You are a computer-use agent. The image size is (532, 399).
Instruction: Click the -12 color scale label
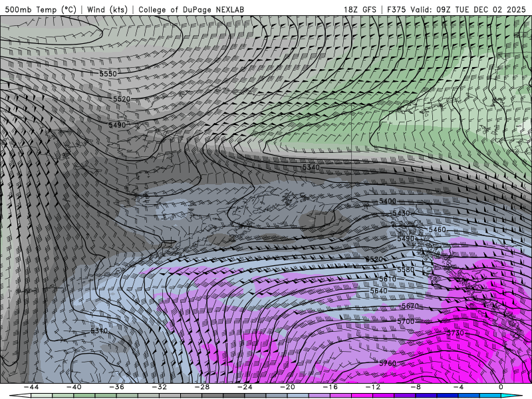pyautogui.click(x=373, y=387)
